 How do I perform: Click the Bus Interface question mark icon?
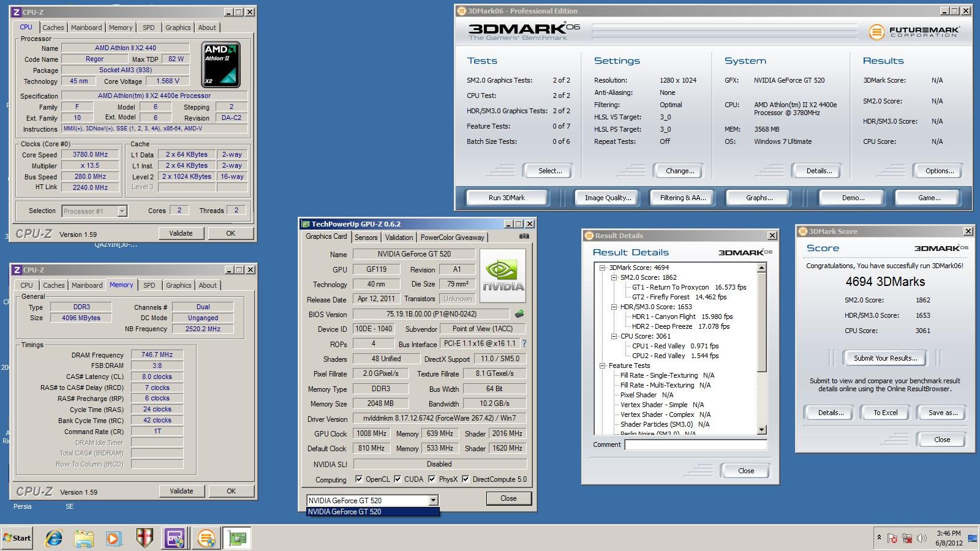tap(524, 343)
